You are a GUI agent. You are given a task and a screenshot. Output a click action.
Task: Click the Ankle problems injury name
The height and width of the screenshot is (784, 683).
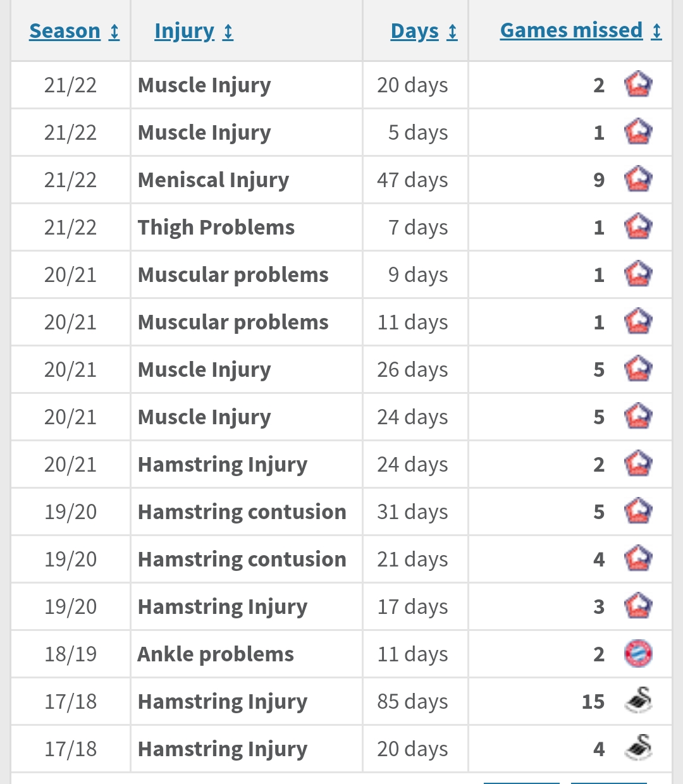pos(215,654)
